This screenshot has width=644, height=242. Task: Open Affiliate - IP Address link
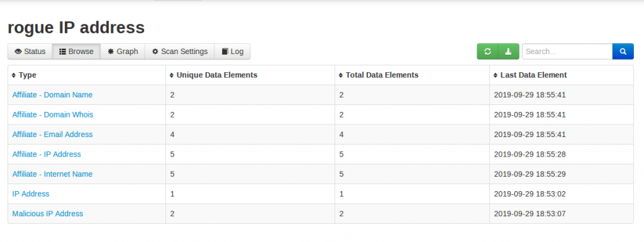(47, 154)
